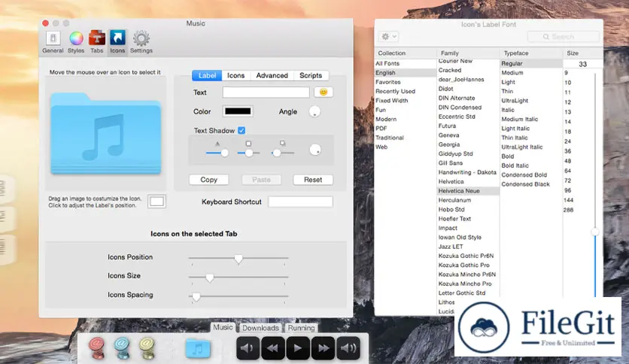Select the Music dock tab

[x=223, y=327]
